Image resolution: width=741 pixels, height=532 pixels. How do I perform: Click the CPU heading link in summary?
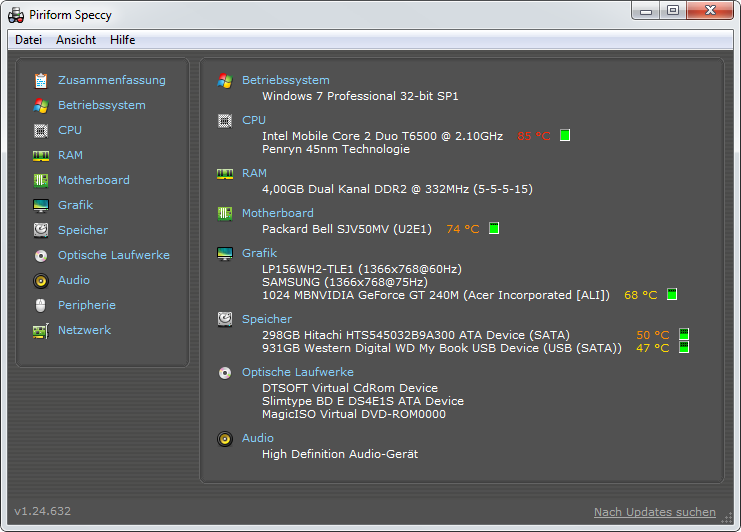tap(254, 120)
